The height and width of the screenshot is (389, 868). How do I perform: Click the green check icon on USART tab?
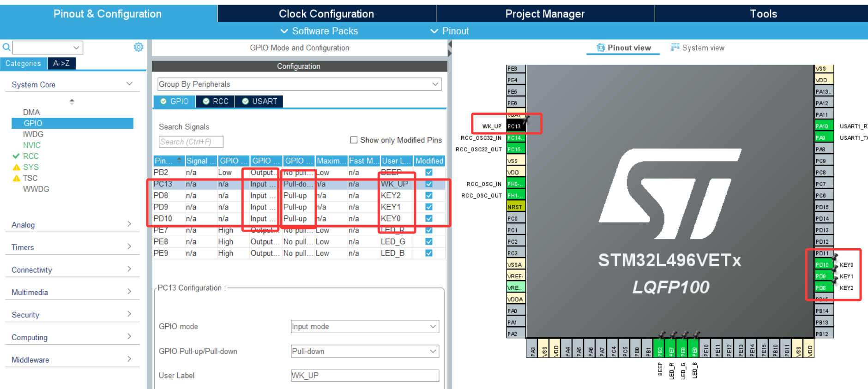(x=246, y=101)
